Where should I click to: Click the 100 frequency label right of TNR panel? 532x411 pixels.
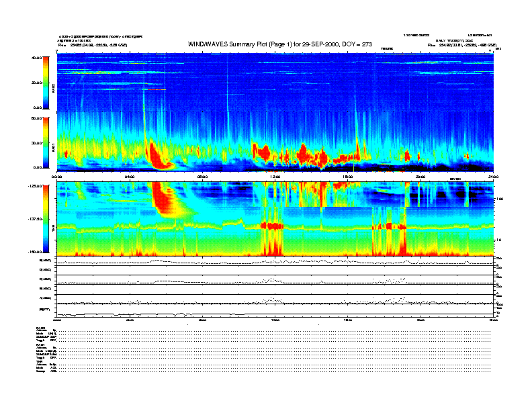pos(499,199)
